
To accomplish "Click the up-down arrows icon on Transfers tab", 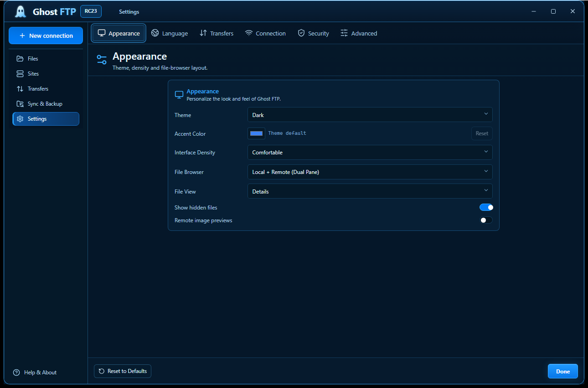I will click(x=203, y=33).
